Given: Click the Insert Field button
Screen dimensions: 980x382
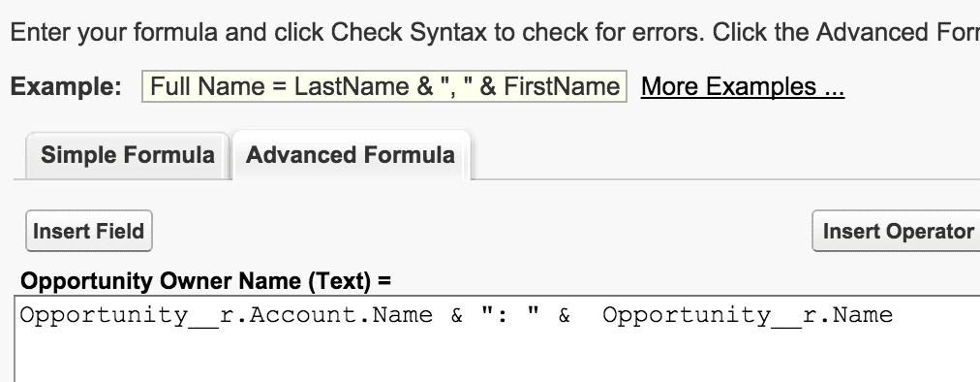Looking at the screenshot, I should point(89,231).
